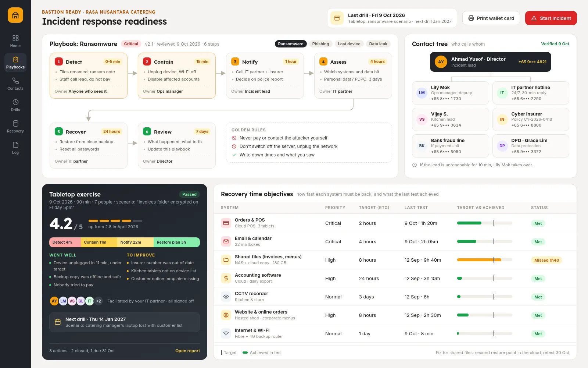The height and width of the screenshot is (368, 588).
Task: Open the Log sidebar page
Action: 15,148
